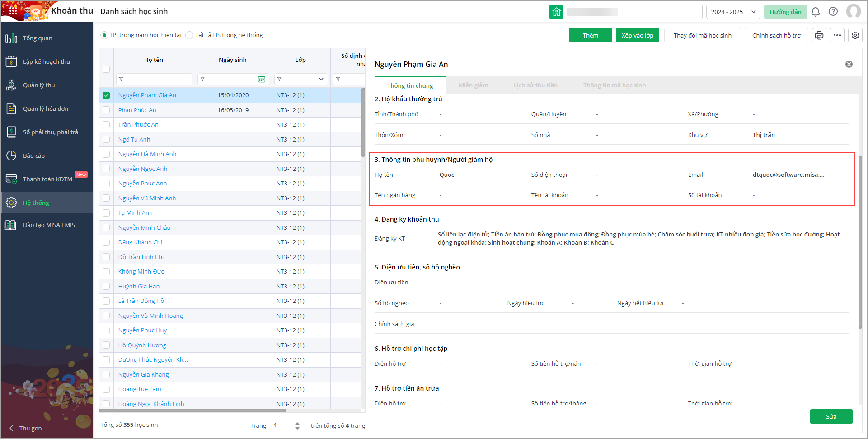Open Quản lý thu in the sidebar

47,85
